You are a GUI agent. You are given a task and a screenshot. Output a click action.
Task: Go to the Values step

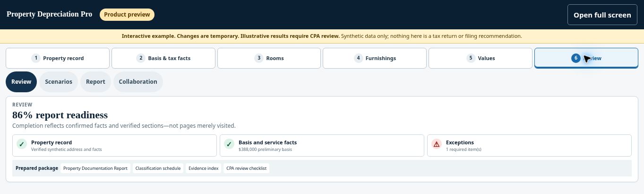click(x=481, y=58)
